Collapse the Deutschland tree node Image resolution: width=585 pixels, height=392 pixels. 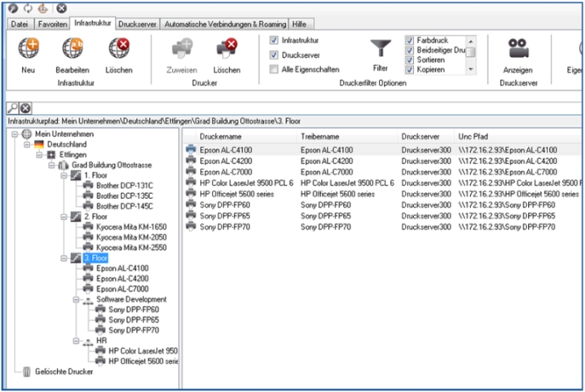[28, 144]
